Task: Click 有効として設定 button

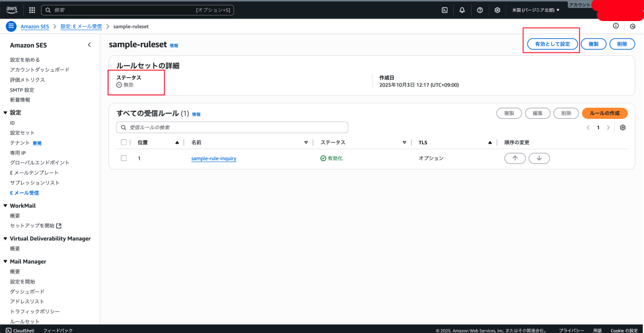Action: (x=552, y=44)
